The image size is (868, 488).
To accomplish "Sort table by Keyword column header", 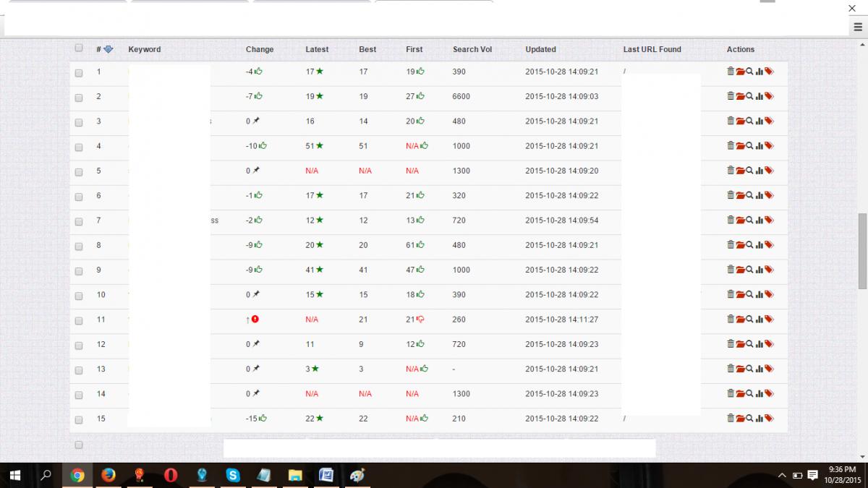I will point(145,49).
